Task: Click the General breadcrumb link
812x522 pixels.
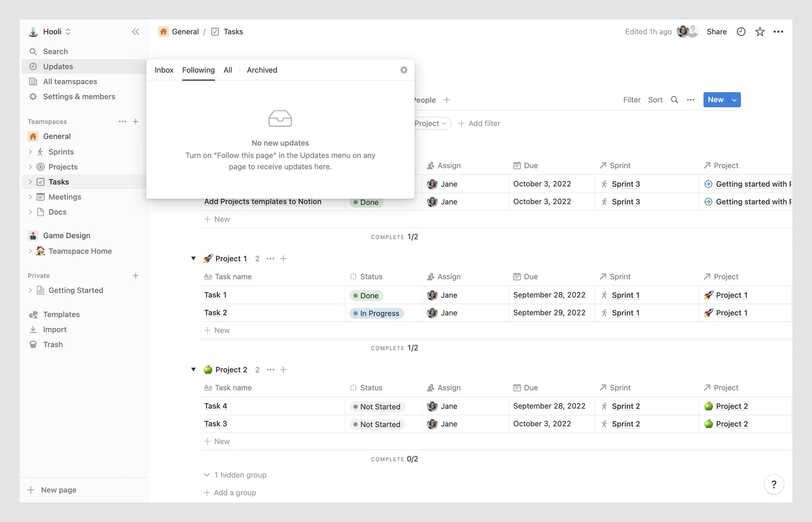Action: [x=185, y=31]
